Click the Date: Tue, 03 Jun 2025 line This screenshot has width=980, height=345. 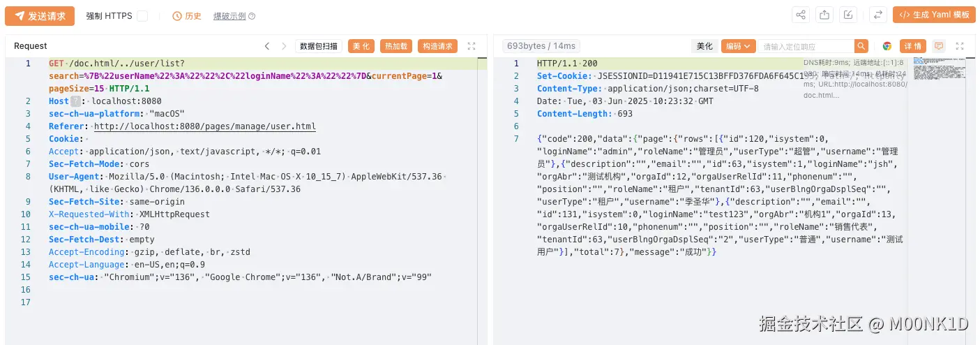626,101
